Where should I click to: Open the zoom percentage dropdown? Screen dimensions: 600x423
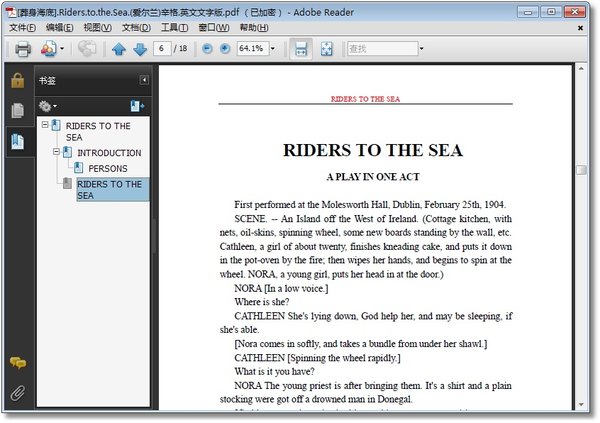pyautogui.click(x=273, y=49)
